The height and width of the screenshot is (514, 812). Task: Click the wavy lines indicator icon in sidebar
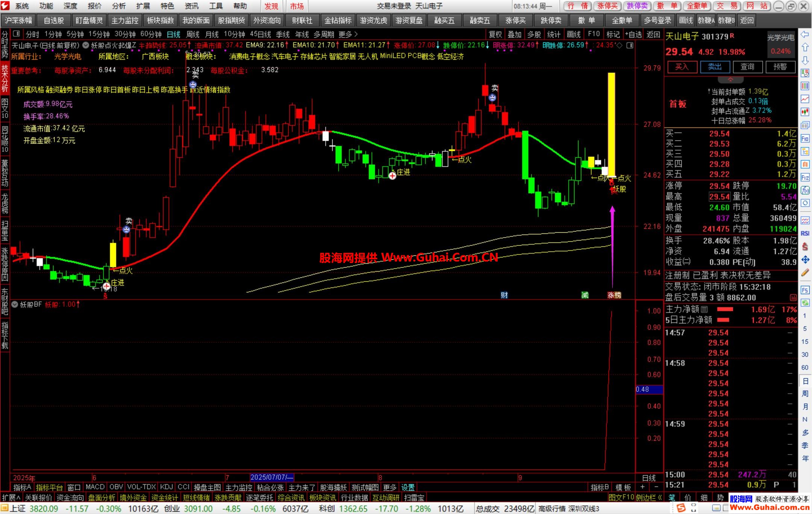pos(805,220)
